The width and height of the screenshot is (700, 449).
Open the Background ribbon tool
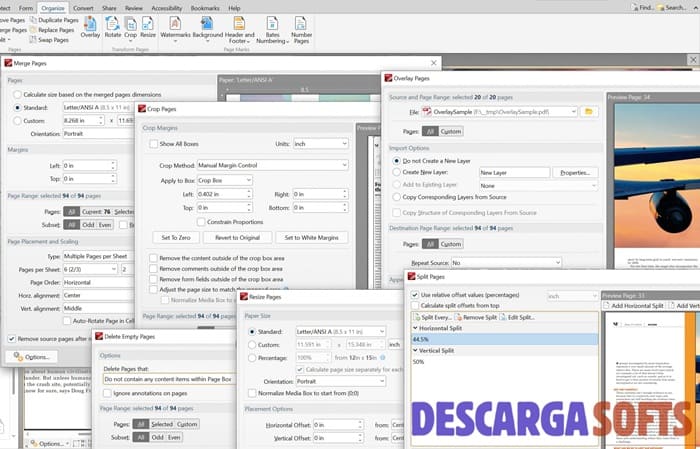[x=208, y=28]
